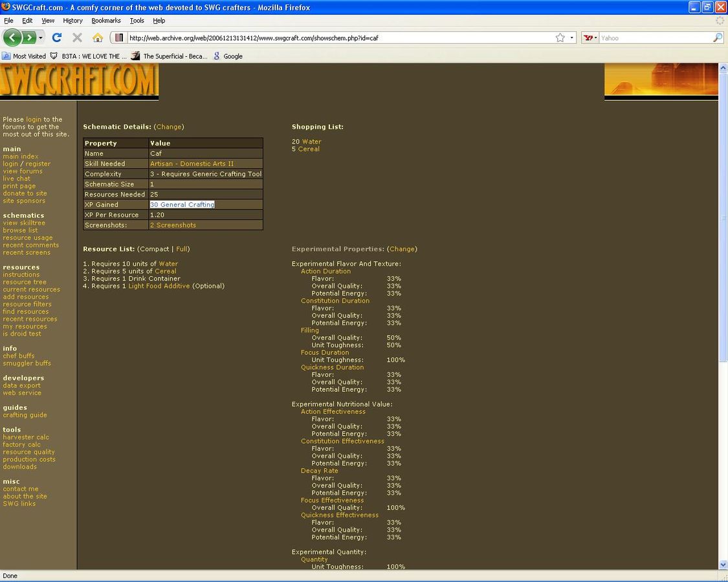Open the Yahoo search engine selector
Viewport: 728px width, 582px height.
pyautogui.click(x=590, y=38)
